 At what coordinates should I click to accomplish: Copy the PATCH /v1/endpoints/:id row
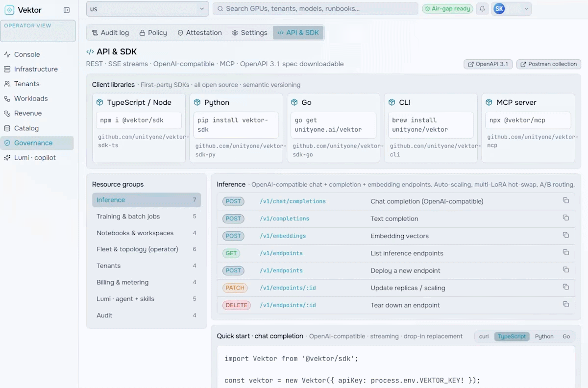[566, 287]
